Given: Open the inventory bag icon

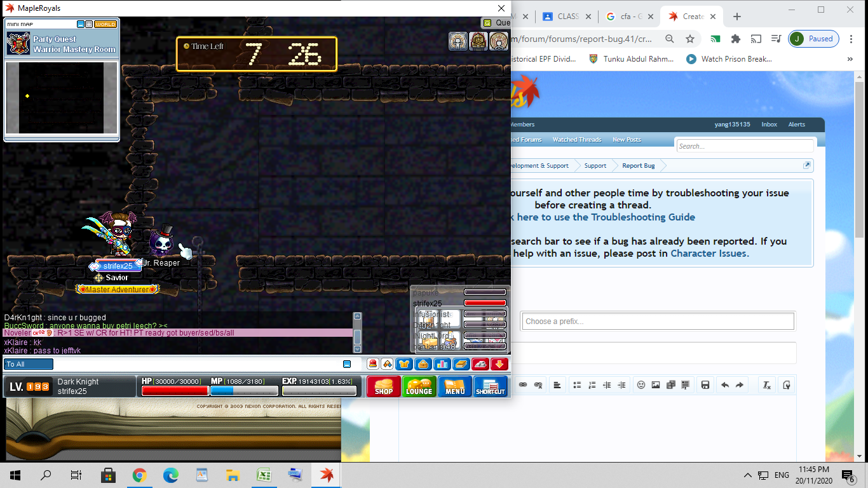Looking at the screenshot, I should (x=423, y=364).
